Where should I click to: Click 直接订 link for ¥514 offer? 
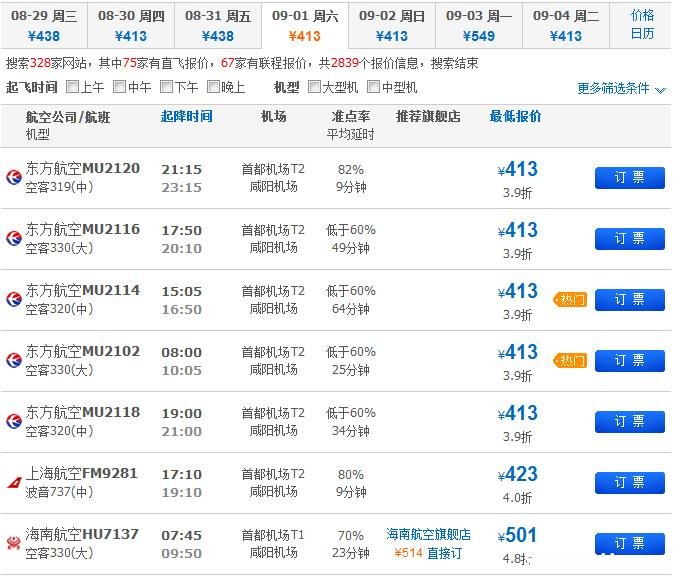(444, 553)
